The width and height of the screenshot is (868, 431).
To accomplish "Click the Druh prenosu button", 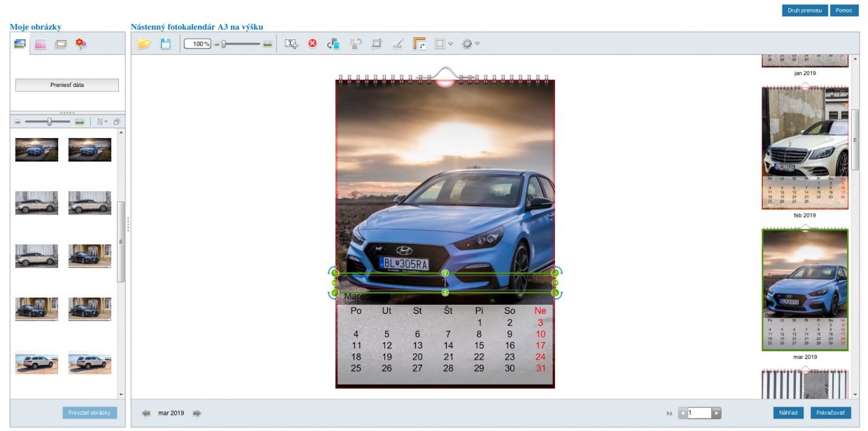I will point(805,10).
